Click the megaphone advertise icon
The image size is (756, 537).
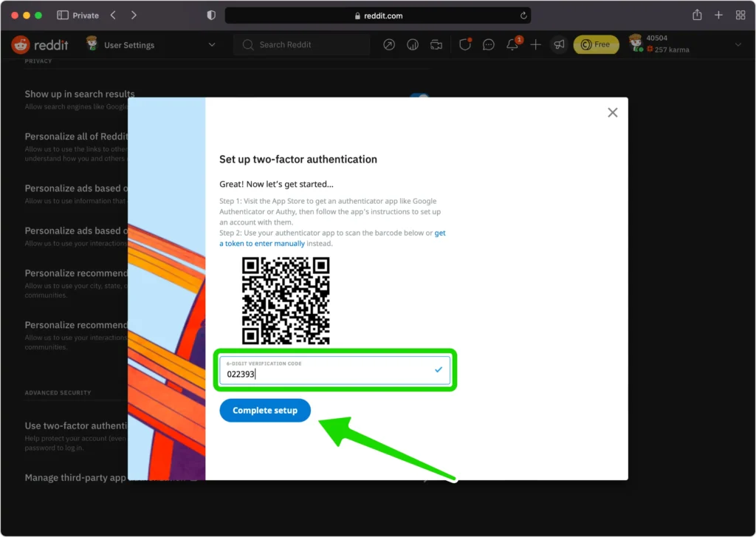tap(559, 45)
